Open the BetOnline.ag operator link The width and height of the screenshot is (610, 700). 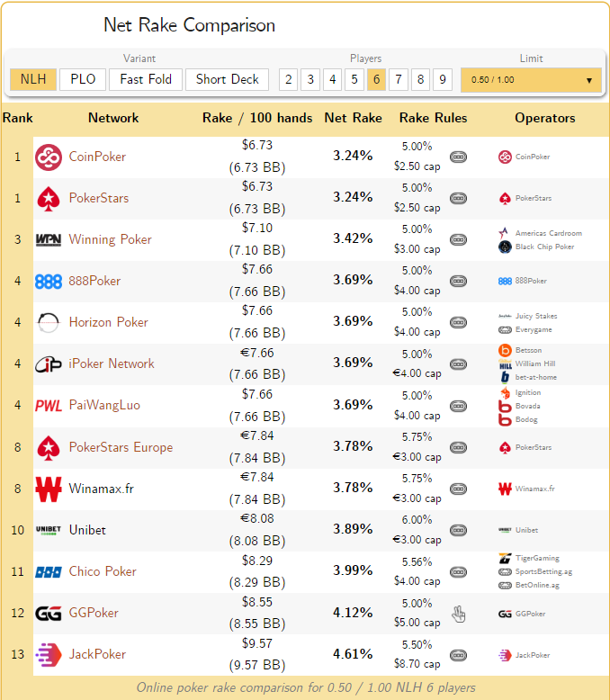[537, 585]
